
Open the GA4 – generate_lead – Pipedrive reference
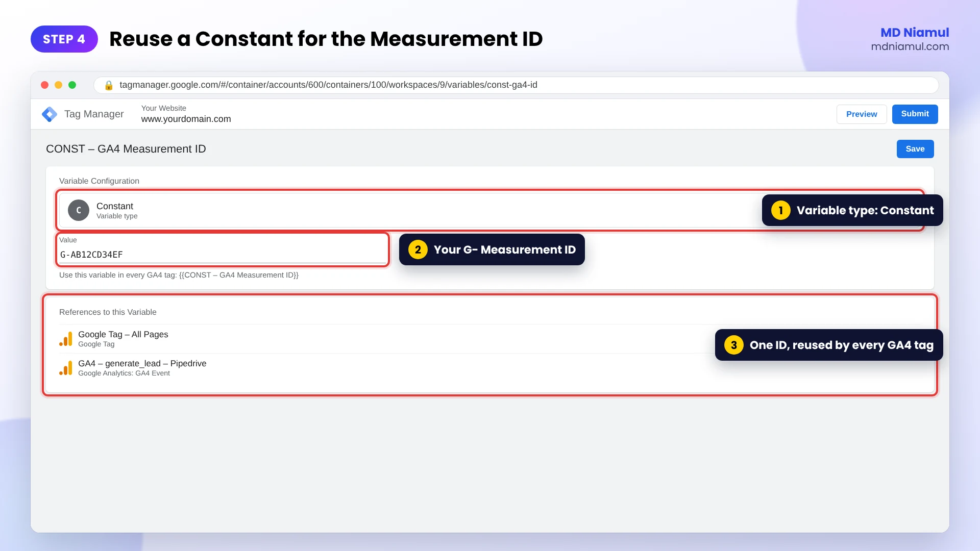(x=490, y=368)
